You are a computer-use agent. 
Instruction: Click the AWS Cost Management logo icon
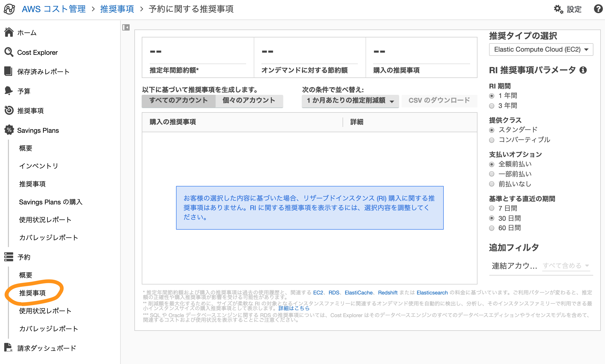(x=9, y=9)
